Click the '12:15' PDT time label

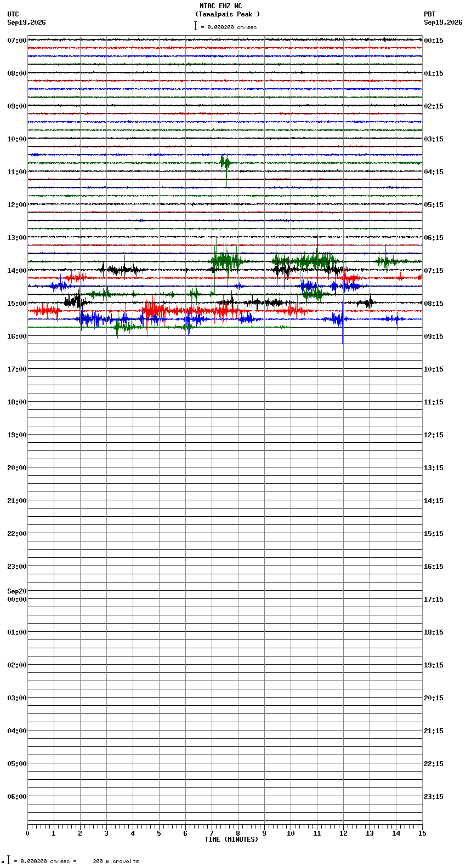[x=434, y=435]
